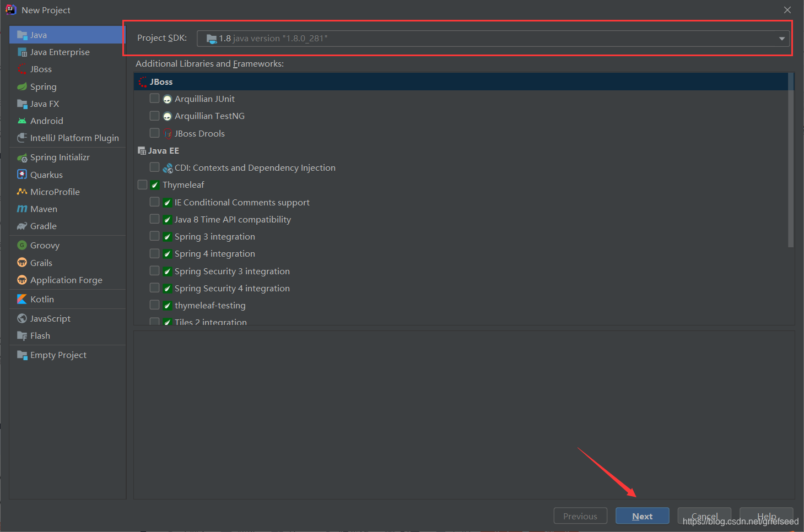Viewport: 804px width, 532px height.
Task: Select the JBoss group header row
Action: click(461, 82)
